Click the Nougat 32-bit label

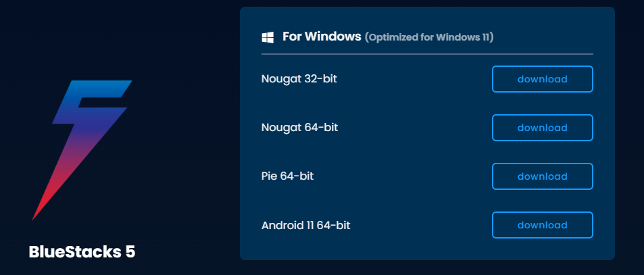[299, 79]
